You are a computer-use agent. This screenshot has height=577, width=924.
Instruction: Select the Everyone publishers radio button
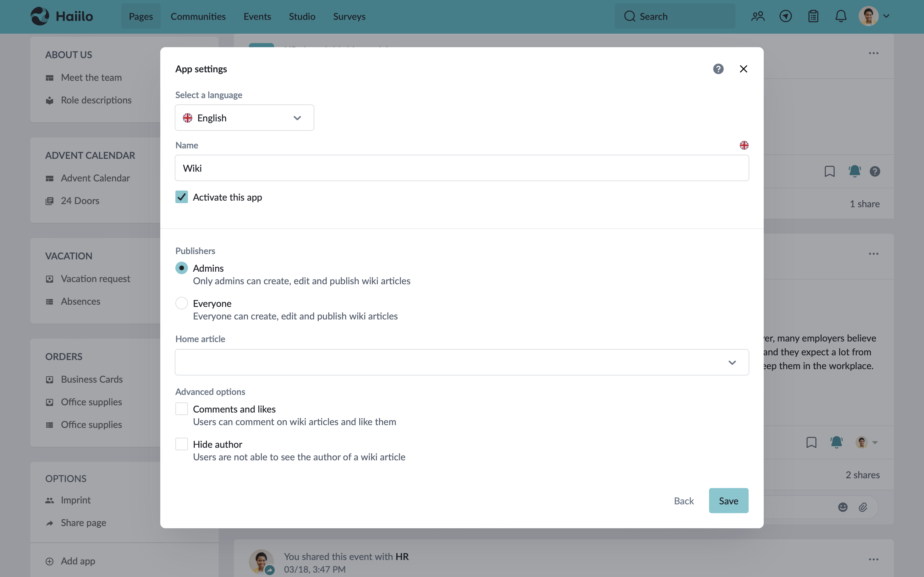tap(182, 303)
